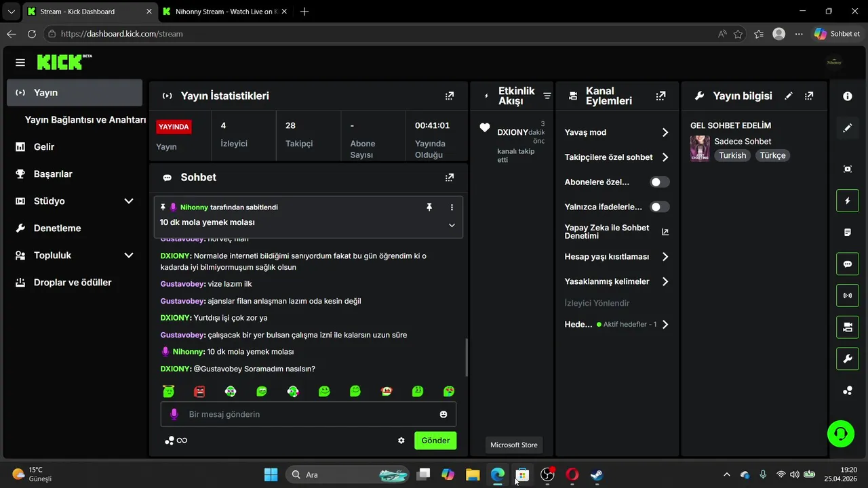Toggle the wrench icon in right sidebar

[x=848, y=359]
